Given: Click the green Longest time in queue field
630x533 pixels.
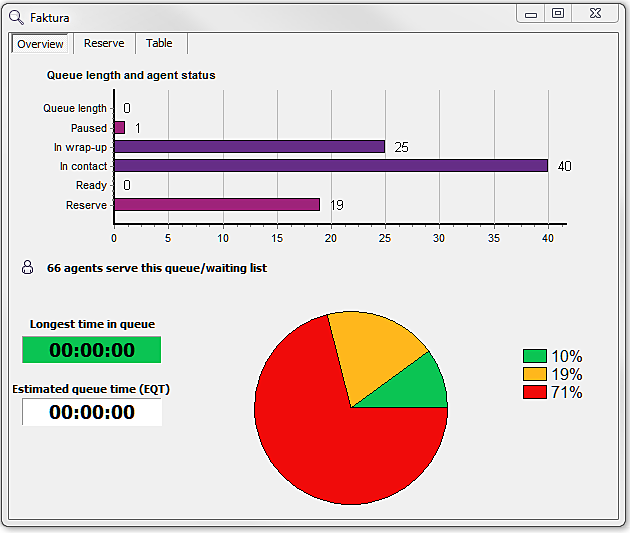Looking at the screenshot, I should tap(92, 350).
